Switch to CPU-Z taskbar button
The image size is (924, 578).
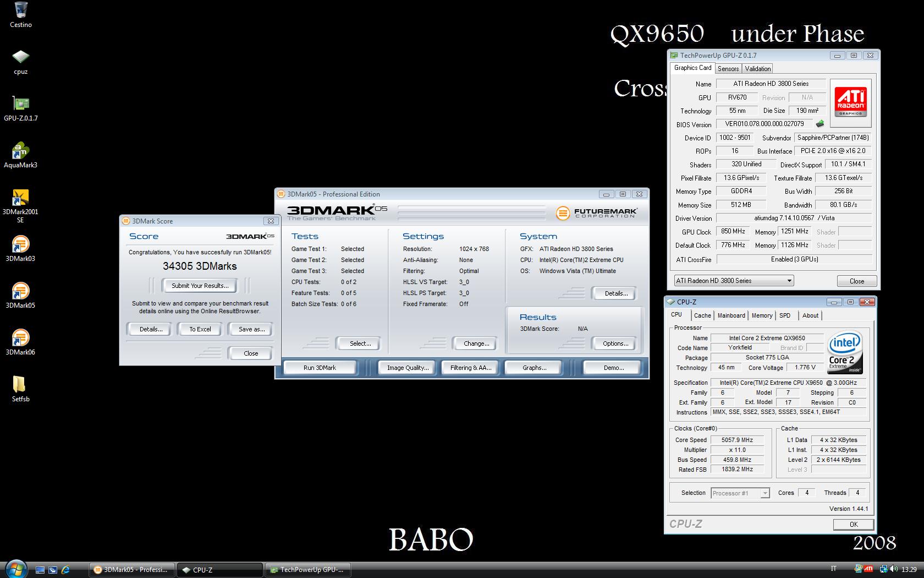pyautogui.click(x=220, y=570)
